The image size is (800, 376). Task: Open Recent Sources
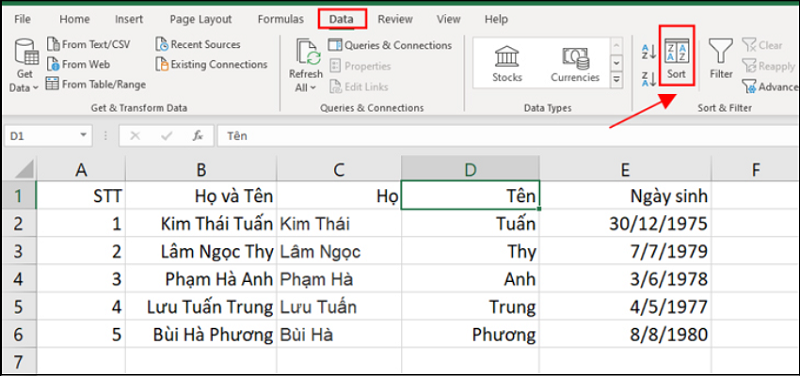pos(197,45)
